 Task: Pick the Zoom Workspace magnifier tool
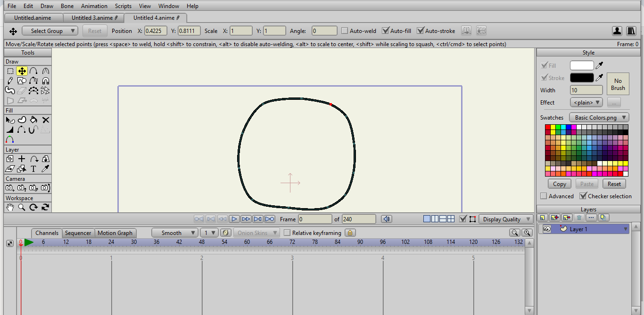tap(22, 207)
